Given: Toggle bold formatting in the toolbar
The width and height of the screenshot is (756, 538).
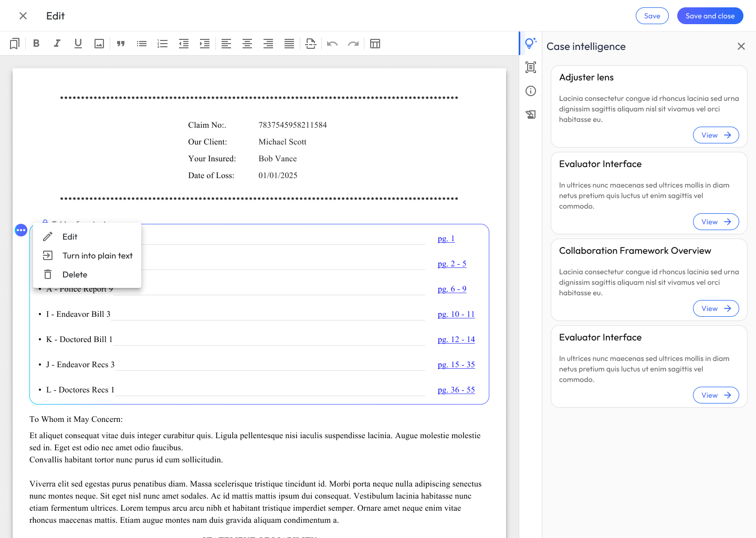Looking at the screenshot, I should 36,44.
